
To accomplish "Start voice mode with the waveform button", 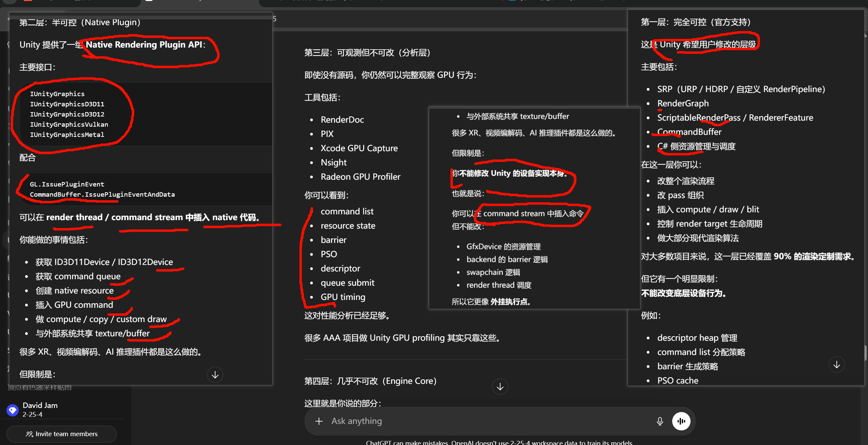I will point(681,421).
